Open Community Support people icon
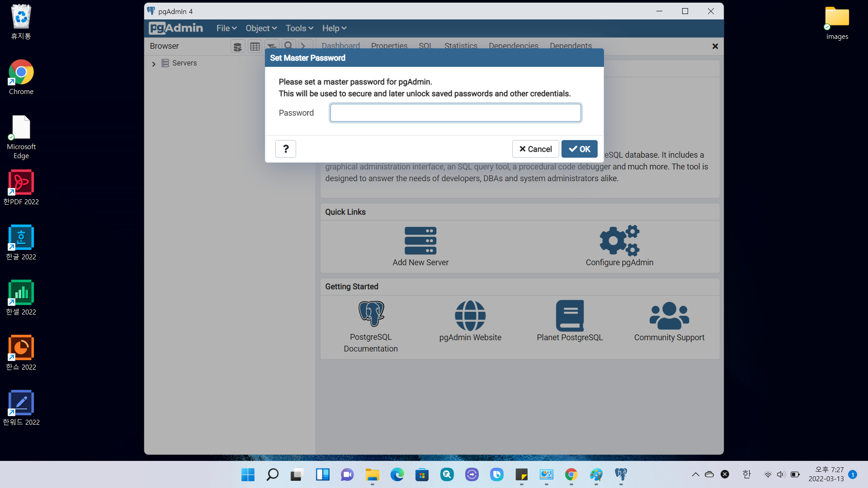The image size is (868, 488). coord(669,316)
